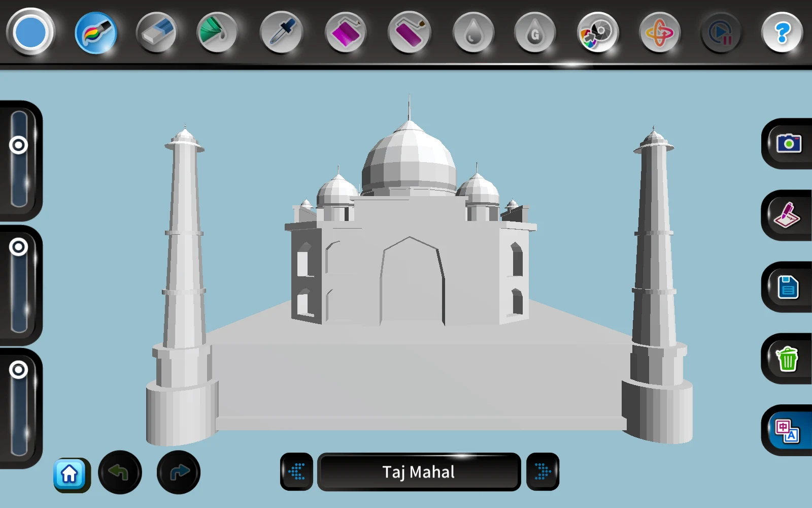Viewport: 812px width, 508px height.
Task: Go to next model with right arrow
Action: pos(543,472)
